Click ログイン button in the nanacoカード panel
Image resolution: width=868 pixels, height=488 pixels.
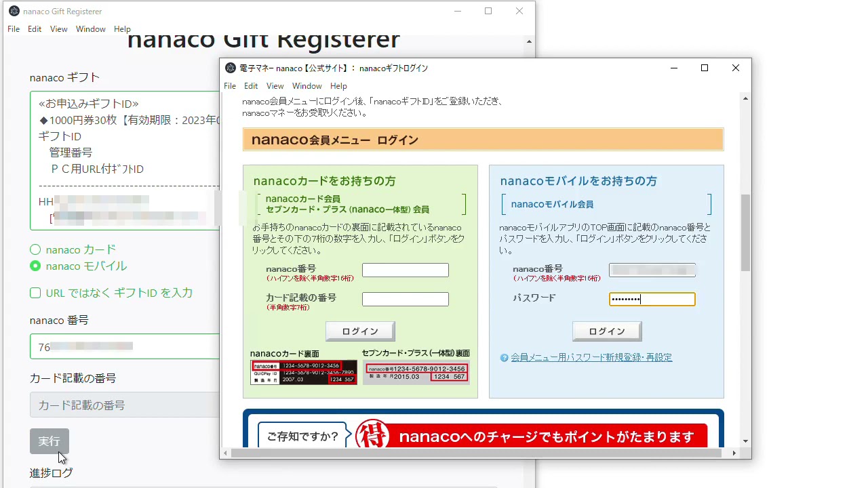point(360,331)
